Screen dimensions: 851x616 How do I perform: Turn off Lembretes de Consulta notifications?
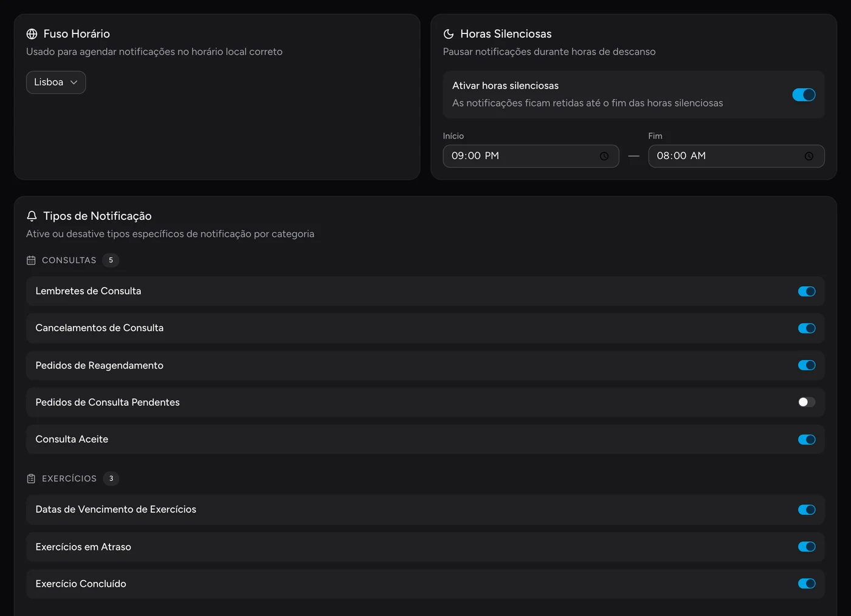click(x=807, y=292)
